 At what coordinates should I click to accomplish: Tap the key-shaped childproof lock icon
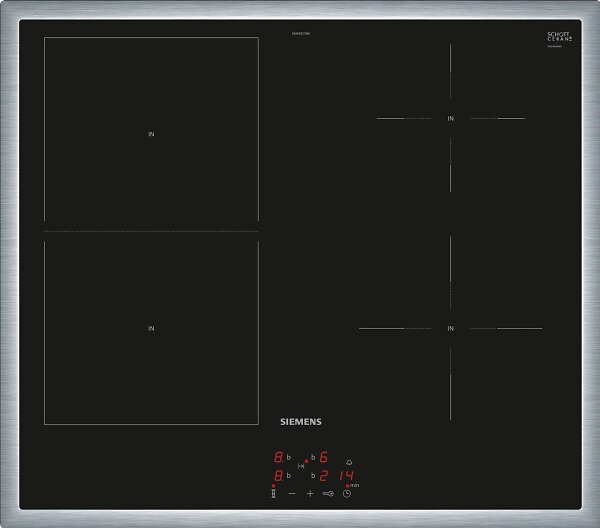pyautogui.click(x=328, y=494)
